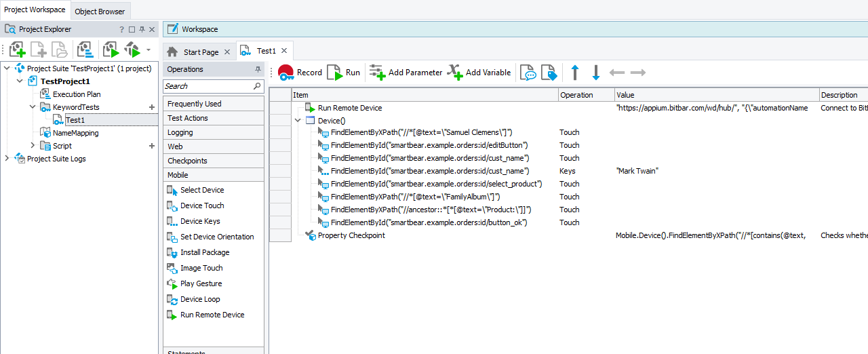
Task: Open the run options dropdown arrow
Action: [149, 50]
